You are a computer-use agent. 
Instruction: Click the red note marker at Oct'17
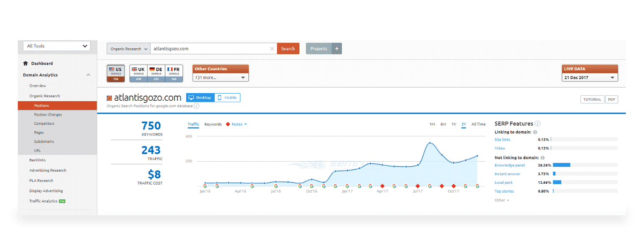click(x=454, y=186)
